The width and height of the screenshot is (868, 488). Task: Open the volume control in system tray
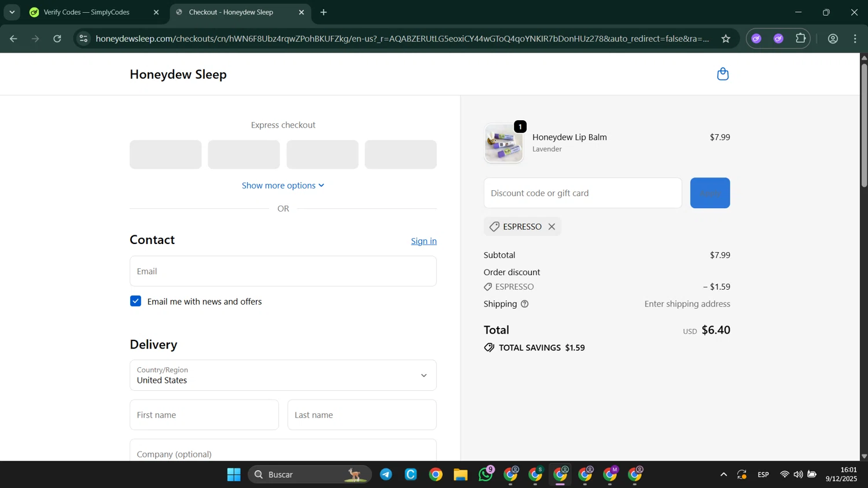pos(799,475)
